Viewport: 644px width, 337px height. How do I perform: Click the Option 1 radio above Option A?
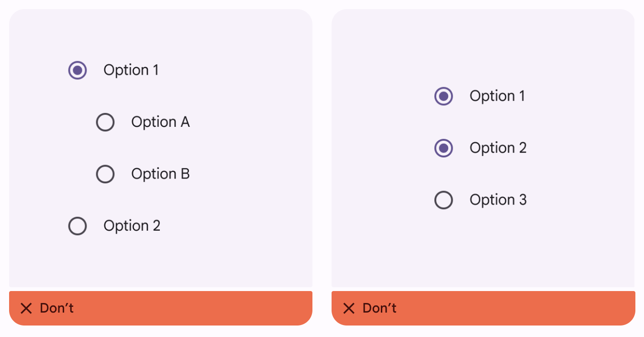78,70
